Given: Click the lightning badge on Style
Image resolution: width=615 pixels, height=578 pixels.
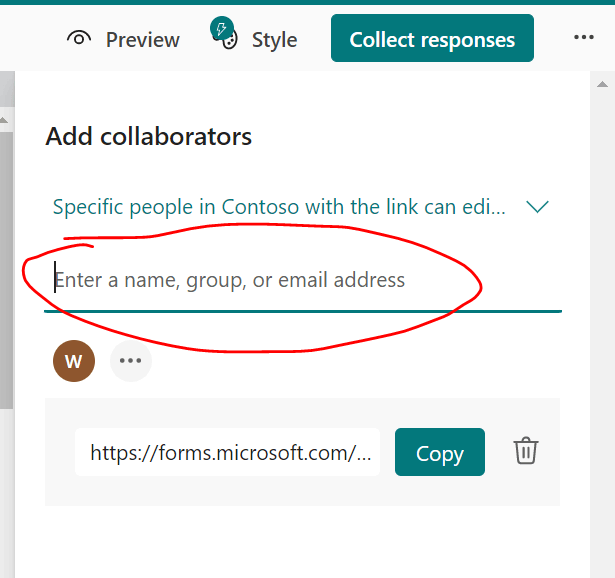Looking at the screenshot, I should click(x=222, y=28).
